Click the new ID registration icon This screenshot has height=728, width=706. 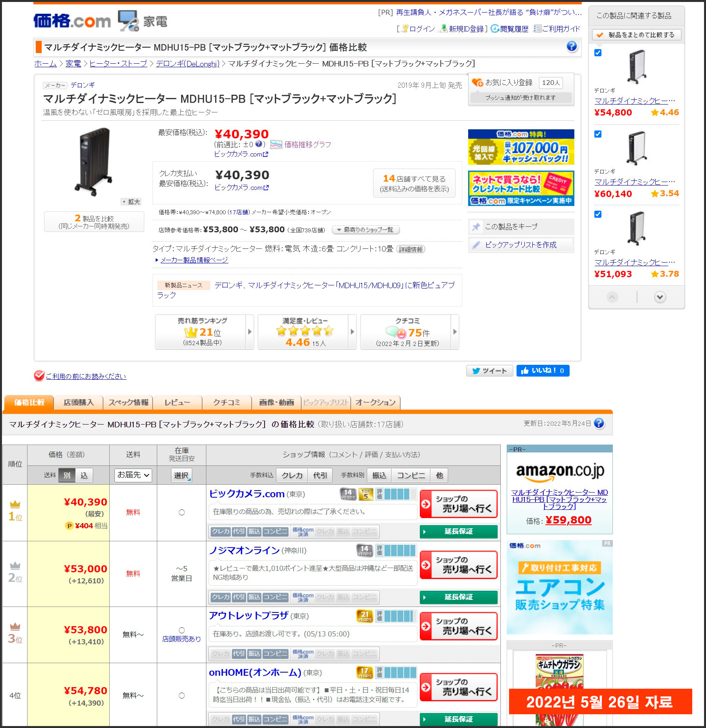(x=444, y=29)
